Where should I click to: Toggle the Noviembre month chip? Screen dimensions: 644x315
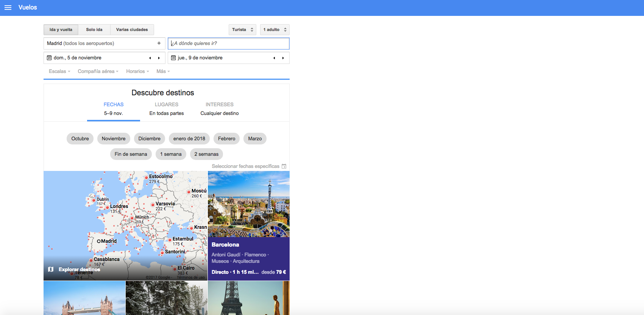114,139
